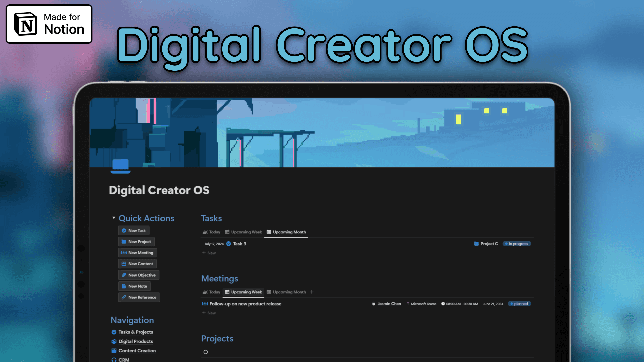Click the in progress status tag
This screenshot has height=362, width=644.
(517, 244)
